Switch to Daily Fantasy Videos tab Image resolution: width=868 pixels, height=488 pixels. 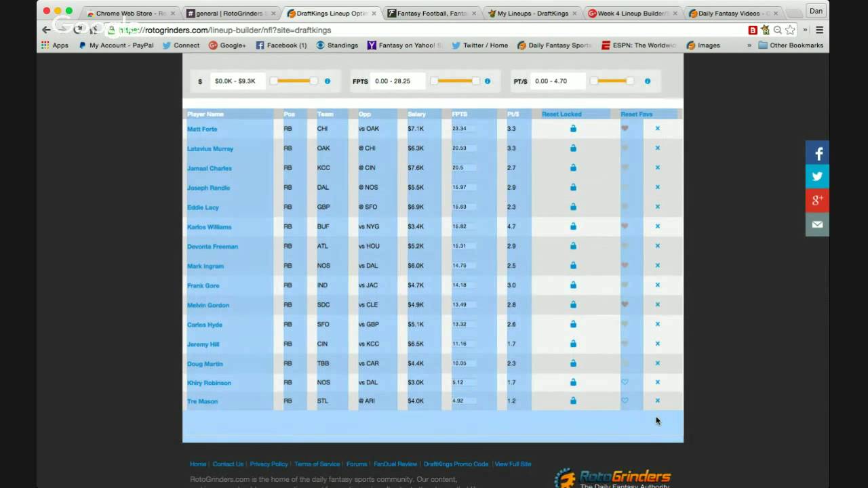(734, 13)
